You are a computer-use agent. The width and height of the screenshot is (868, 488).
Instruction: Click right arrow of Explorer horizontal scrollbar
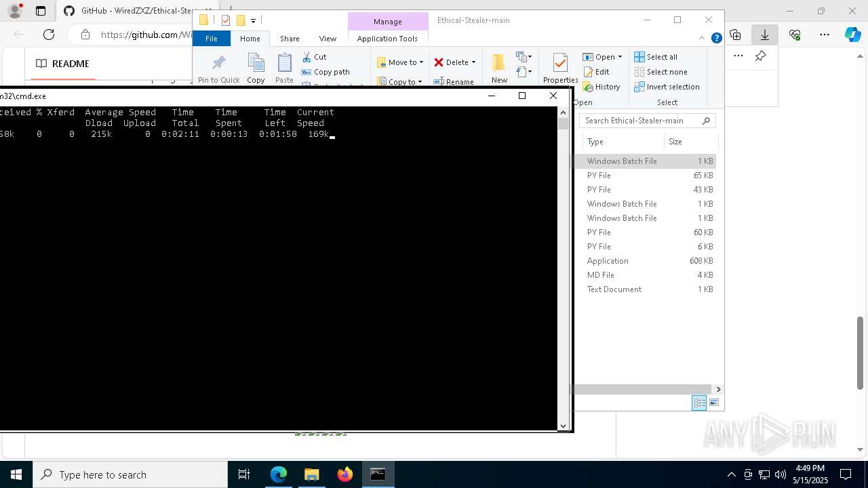point(718,389)
